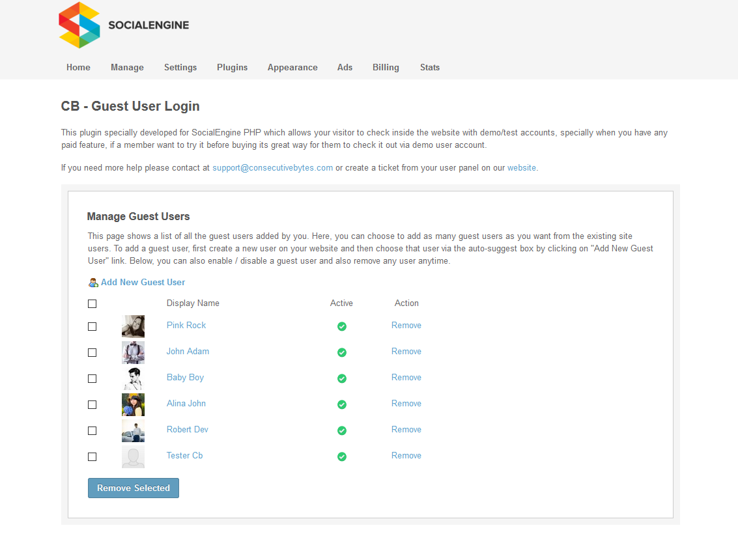Click Robert Dev's active status icon
The width and height of the screenshot is (738, 560).
(341, 430)
